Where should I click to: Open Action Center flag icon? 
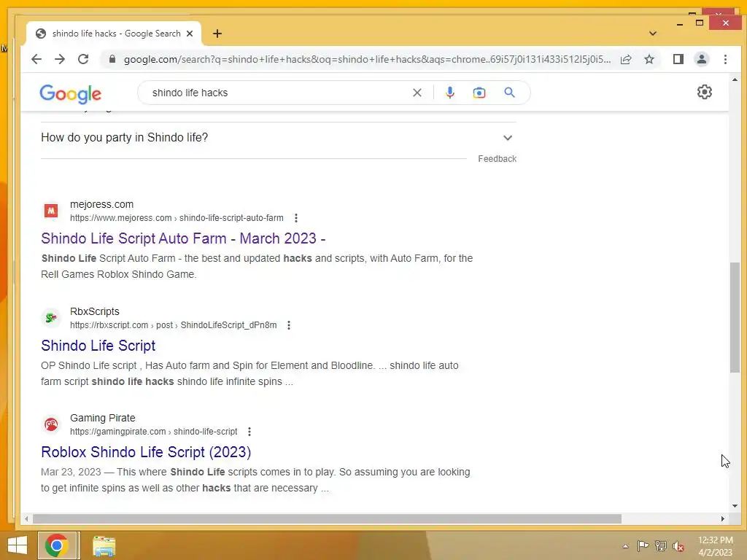pos(643,545)
